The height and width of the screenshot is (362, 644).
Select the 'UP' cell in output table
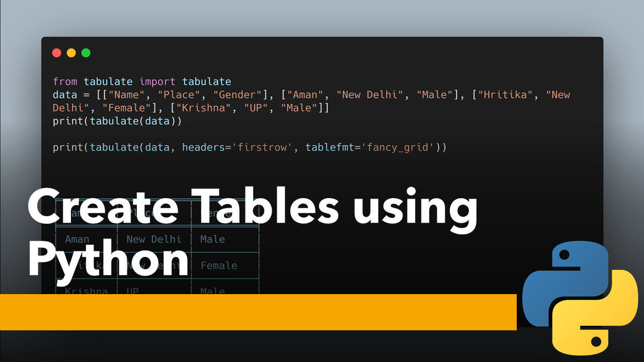[x=133, y=291]
